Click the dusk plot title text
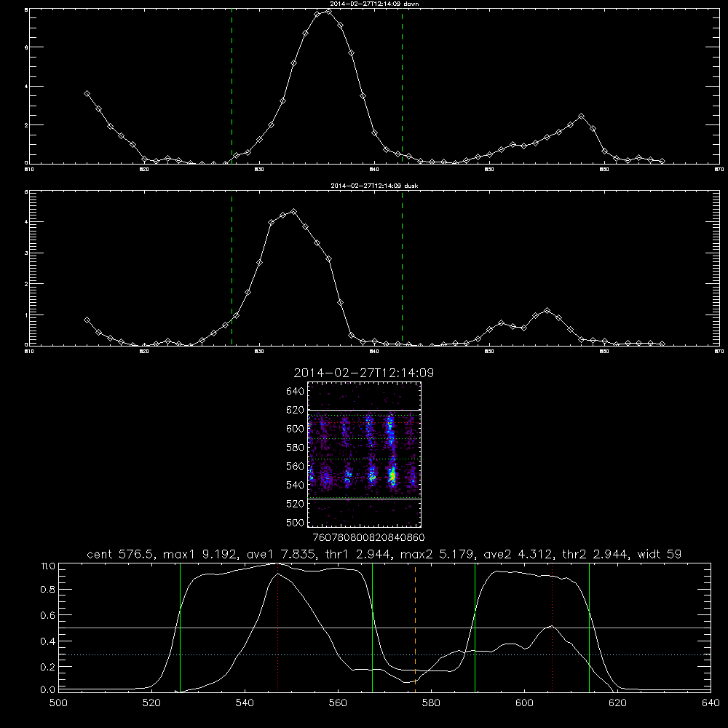728x728 pixels. [374, 186]
